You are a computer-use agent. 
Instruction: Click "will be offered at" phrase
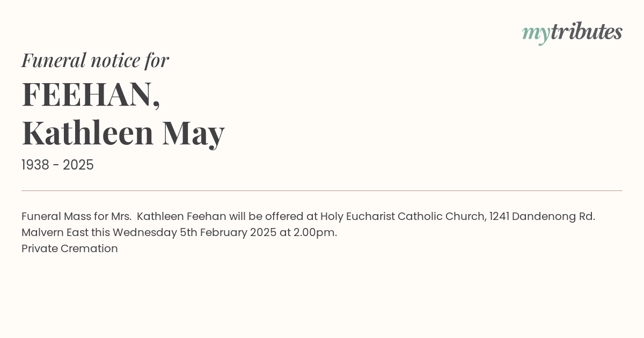coord(273,217)
